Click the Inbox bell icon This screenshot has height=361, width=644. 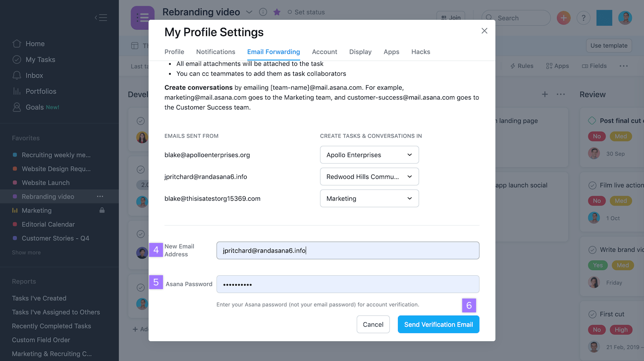[x=17, y=75]
